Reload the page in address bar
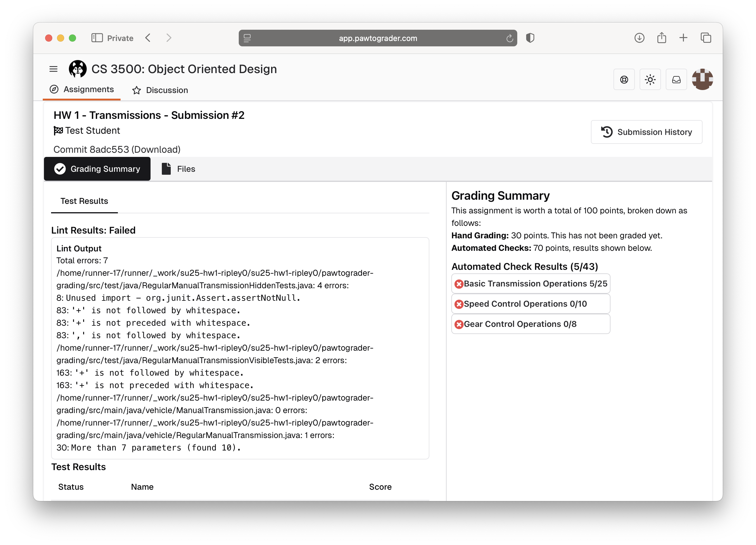This screenshot has height=545, width=756. (x=509, y=38)
